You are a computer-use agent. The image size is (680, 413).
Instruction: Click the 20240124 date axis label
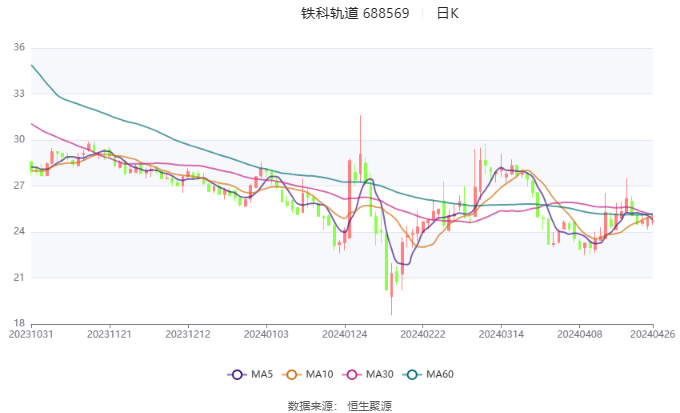click(345, 334)
